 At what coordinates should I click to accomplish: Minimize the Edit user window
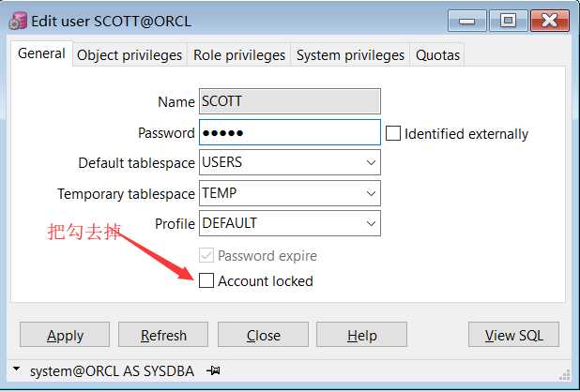pos(466,21)
